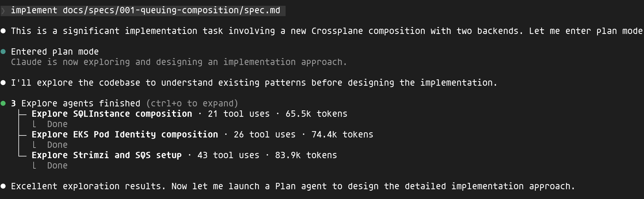644x199 pixels.
Task: Select the "Explore EKS Pod Identity composition" agent
Action: [x=125, y=135]
